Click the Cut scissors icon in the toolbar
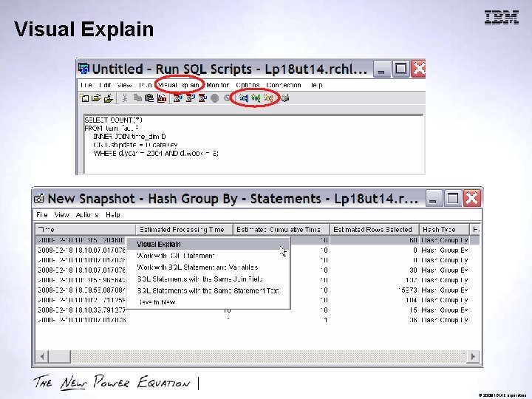The width and height of the screenshot is (532, 399). click(125, 98)
